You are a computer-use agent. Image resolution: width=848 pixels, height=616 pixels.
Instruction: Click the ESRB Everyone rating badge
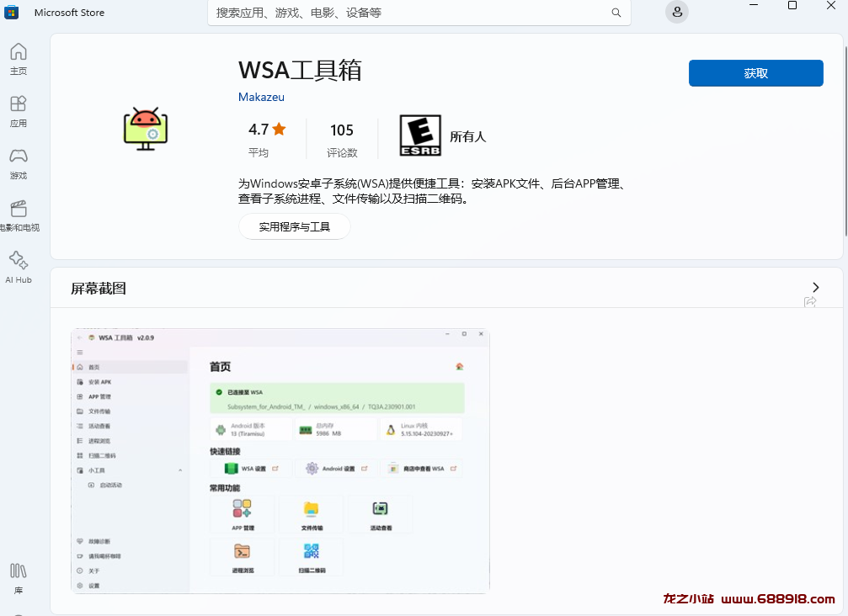pyautogui.click(x=420, y=135)
